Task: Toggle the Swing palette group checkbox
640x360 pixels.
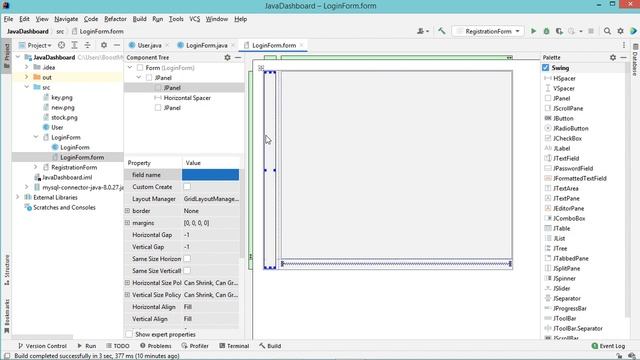Action: click(546, 68)
